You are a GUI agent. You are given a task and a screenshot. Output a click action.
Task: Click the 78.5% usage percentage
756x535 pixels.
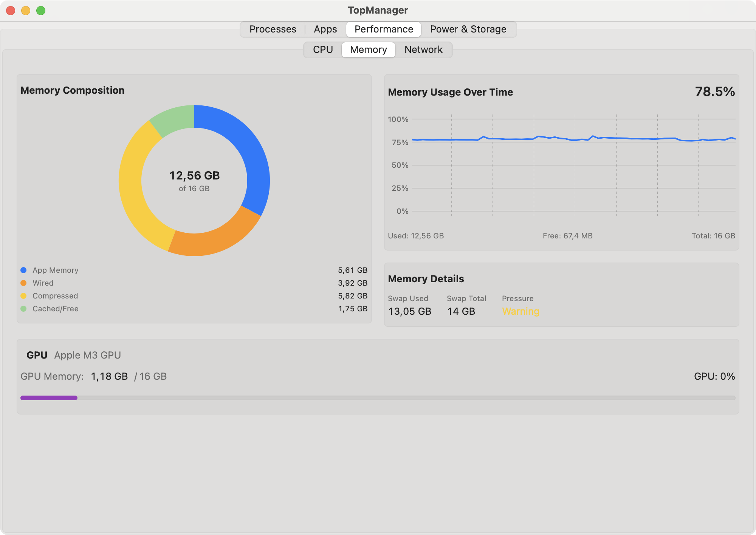tap(714, 91)
